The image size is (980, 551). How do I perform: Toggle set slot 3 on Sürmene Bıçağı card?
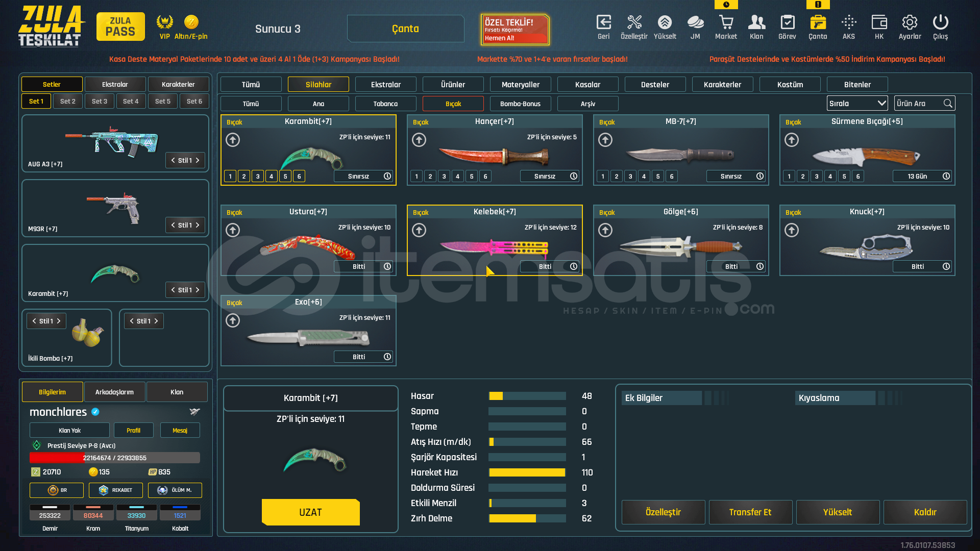point(817,176)
